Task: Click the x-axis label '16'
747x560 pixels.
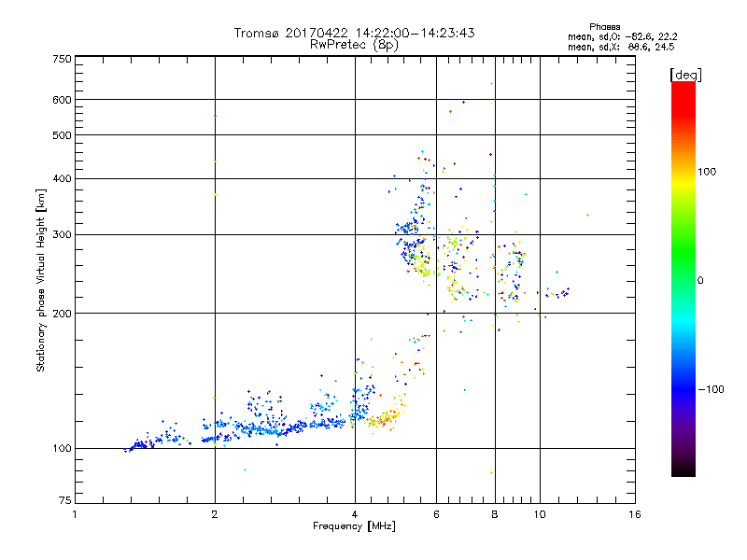Action: 635,514
